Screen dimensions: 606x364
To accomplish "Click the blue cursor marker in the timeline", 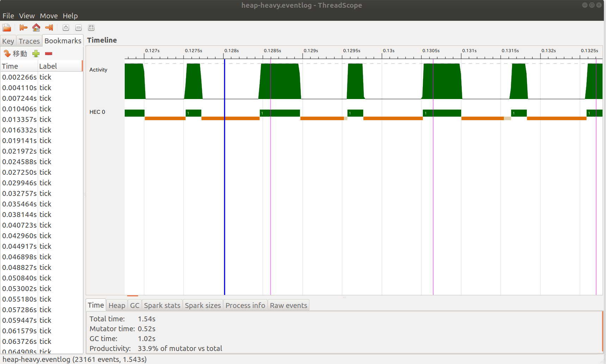I will (x=224, y=176).
